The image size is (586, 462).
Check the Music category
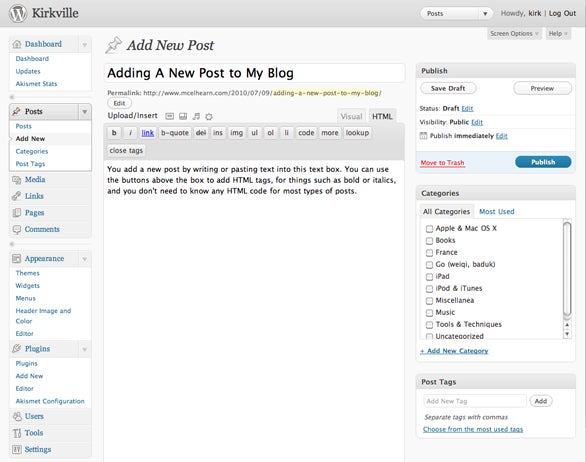point(429,312)
